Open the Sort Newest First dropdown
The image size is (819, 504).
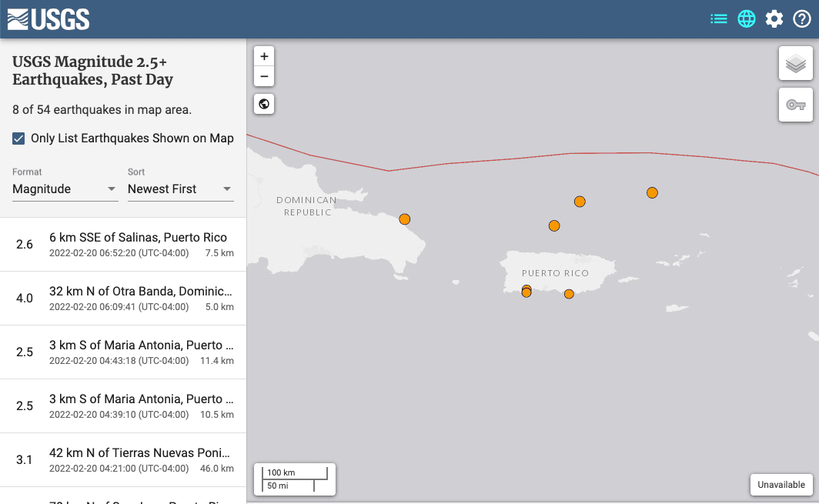(x=180, y=189)
